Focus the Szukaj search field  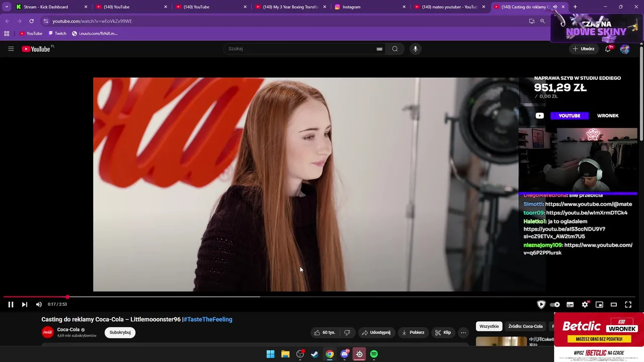pyautogui.click(x=302, y=49)
